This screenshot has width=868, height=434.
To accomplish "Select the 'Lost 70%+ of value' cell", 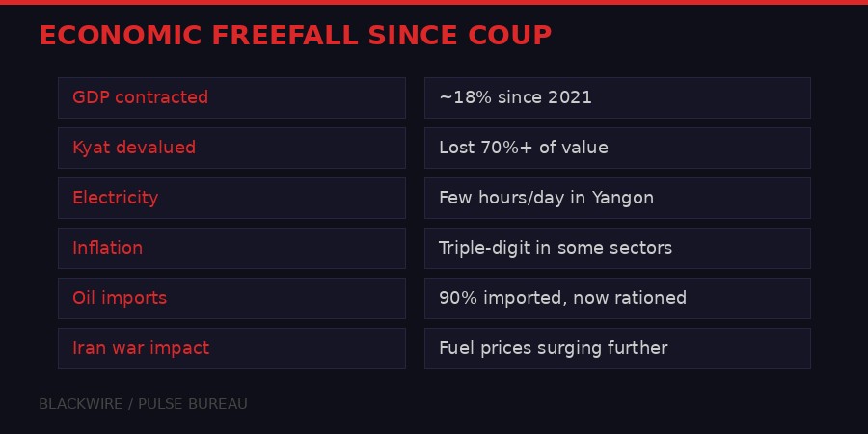I will [617, 148].
